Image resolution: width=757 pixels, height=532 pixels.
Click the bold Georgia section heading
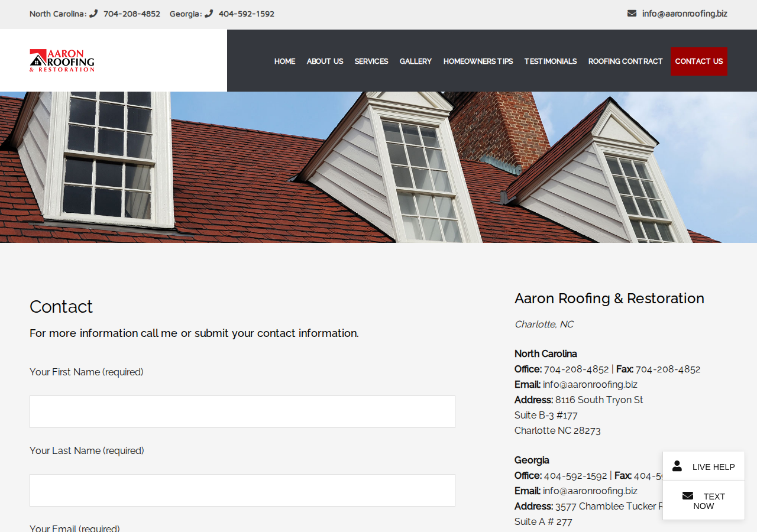click(532, 460)
